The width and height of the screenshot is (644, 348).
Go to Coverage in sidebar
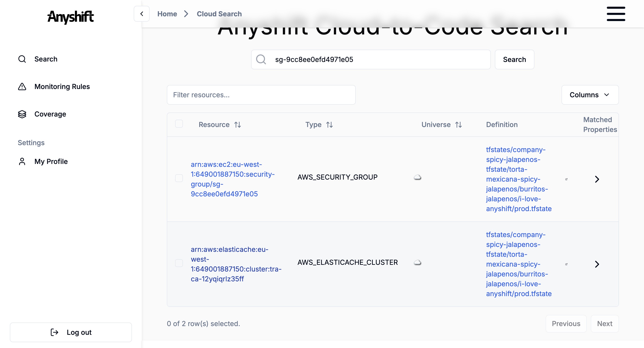click(50, 114)
